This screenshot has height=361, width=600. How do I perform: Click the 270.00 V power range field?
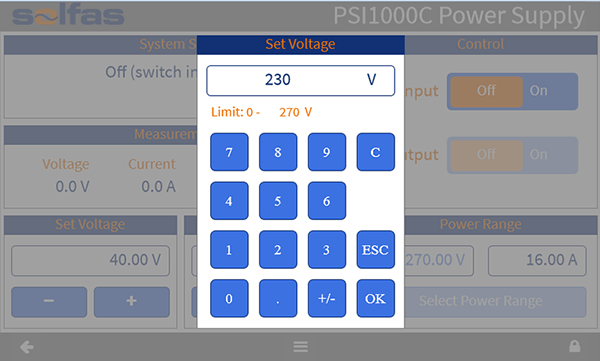(x=439, y=261)
